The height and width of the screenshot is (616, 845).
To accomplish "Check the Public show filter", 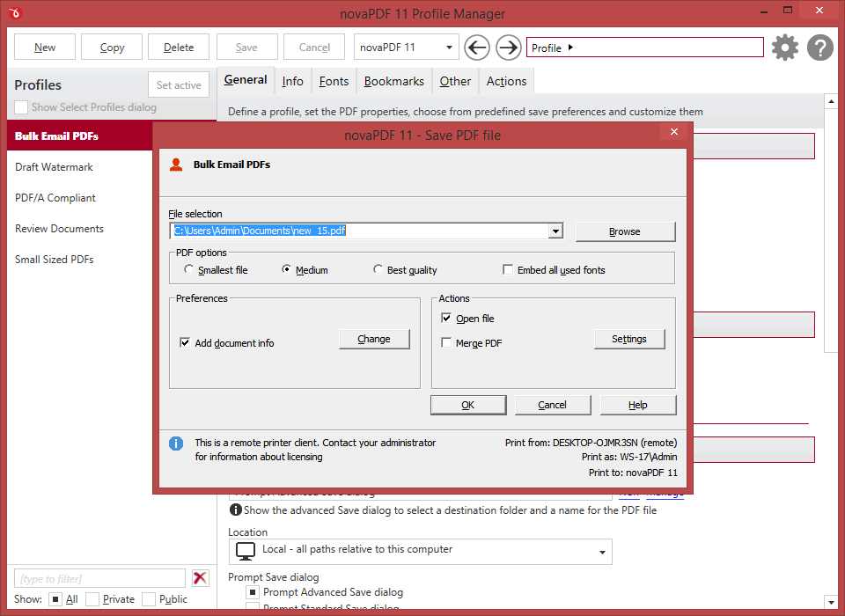I will (x=149, y=598).
